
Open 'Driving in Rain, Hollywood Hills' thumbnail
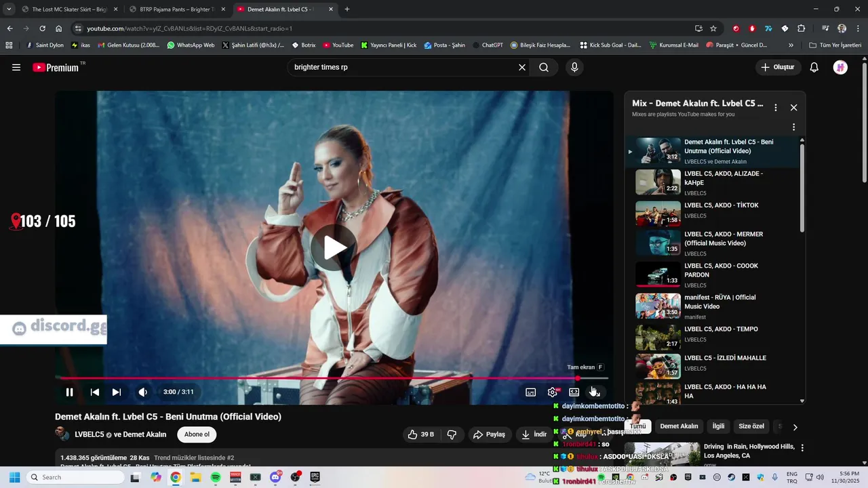(x=663, y=454)
